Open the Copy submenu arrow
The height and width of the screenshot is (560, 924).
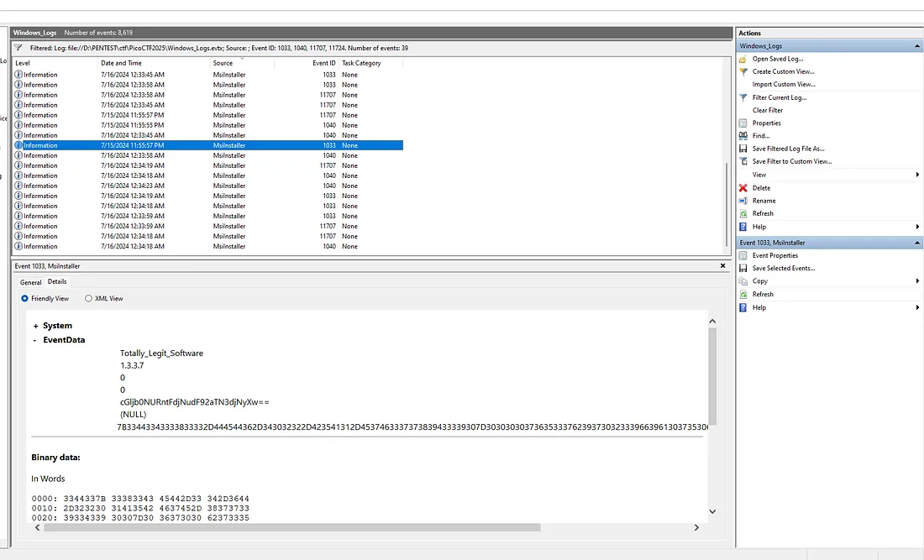(917, 281)
